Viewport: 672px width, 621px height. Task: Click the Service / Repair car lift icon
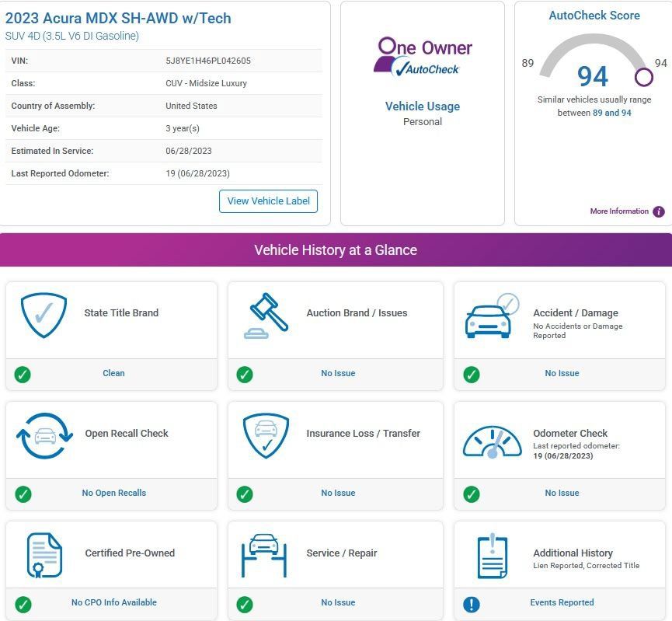264,556
